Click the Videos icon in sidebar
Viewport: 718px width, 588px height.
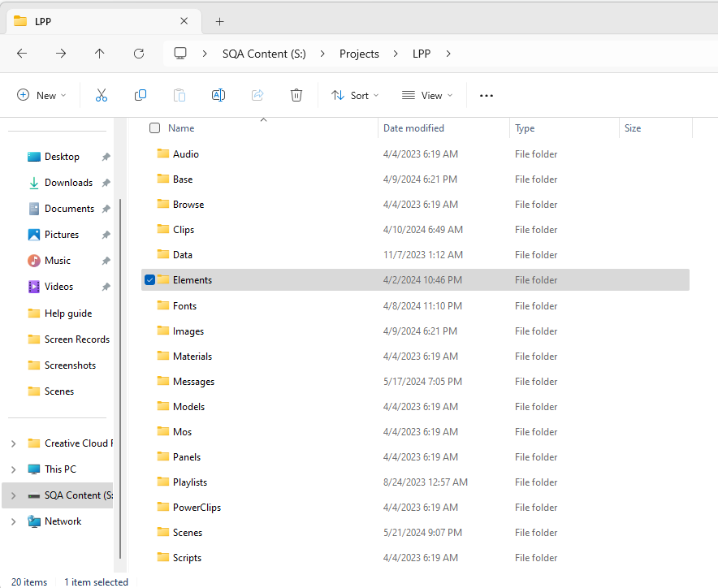pyautogui.click(x=34, y=287)
